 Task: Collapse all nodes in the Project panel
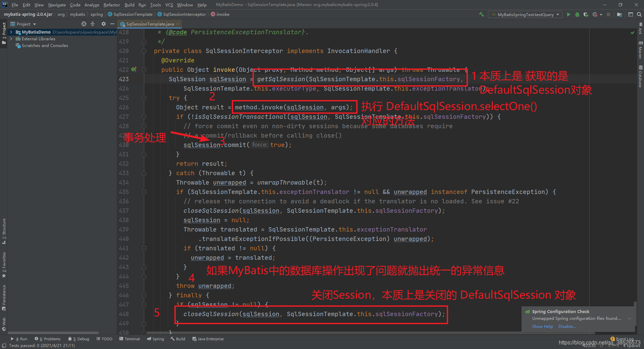[x=93, y=24]
